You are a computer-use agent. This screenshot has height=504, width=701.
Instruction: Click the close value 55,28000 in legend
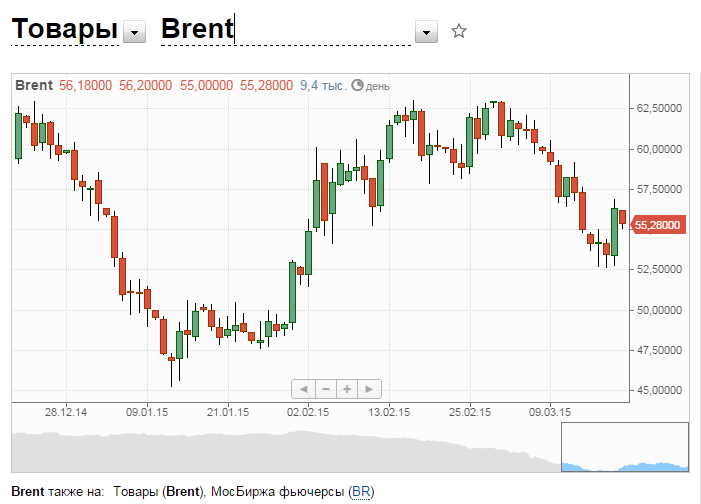[x=266, y=85]
